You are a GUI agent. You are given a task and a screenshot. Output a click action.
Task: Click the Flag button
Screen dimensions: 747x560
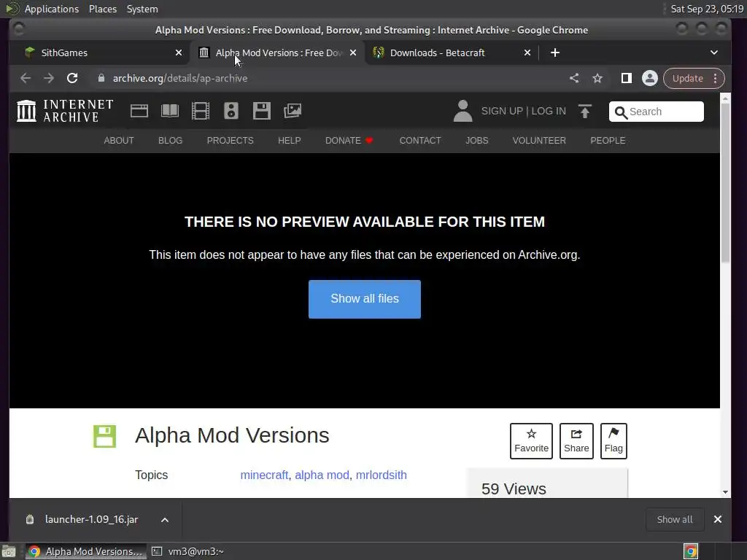coord(614,441)
